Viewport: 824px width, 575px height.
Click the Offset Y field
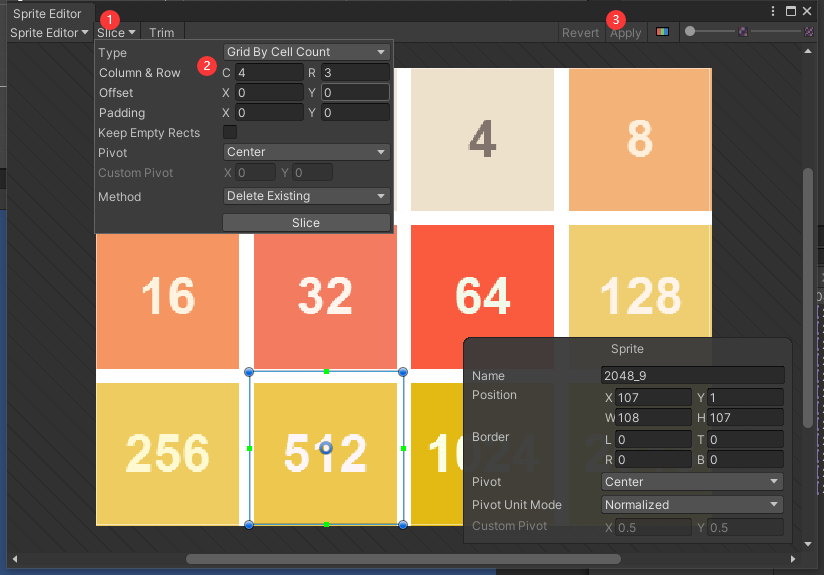pyautogui.click(x=355, y=93)
